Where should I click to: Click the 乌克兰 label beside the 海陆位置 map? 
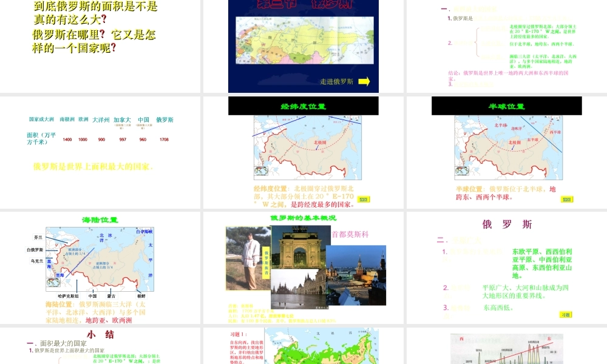point(37,261)
